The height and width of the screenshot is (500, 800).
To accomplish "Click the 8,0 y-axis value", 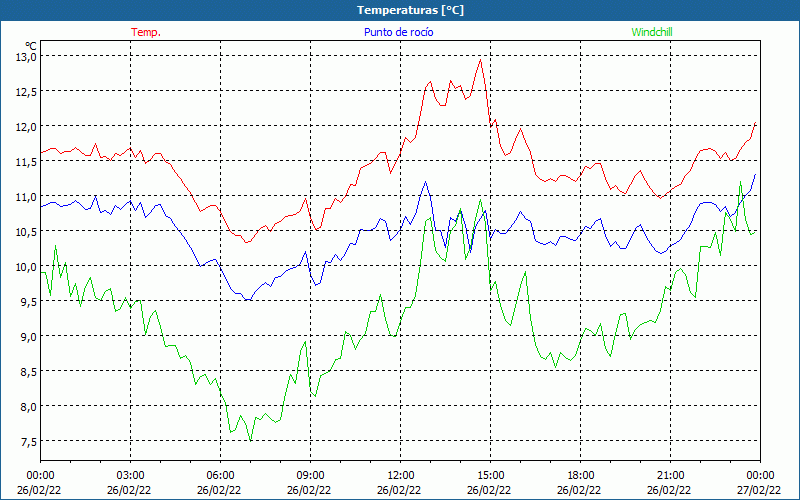I will click(29, 407).
